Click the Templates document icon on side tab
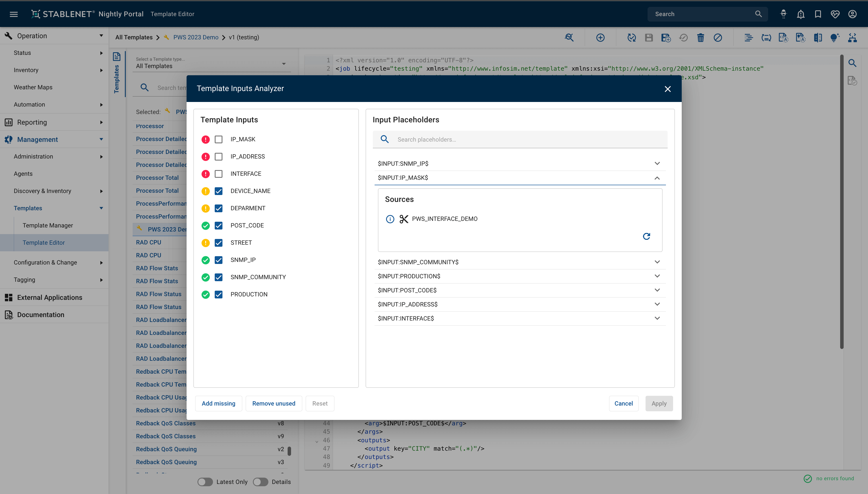This screenshot has height=494, width=868. point(117,57)
